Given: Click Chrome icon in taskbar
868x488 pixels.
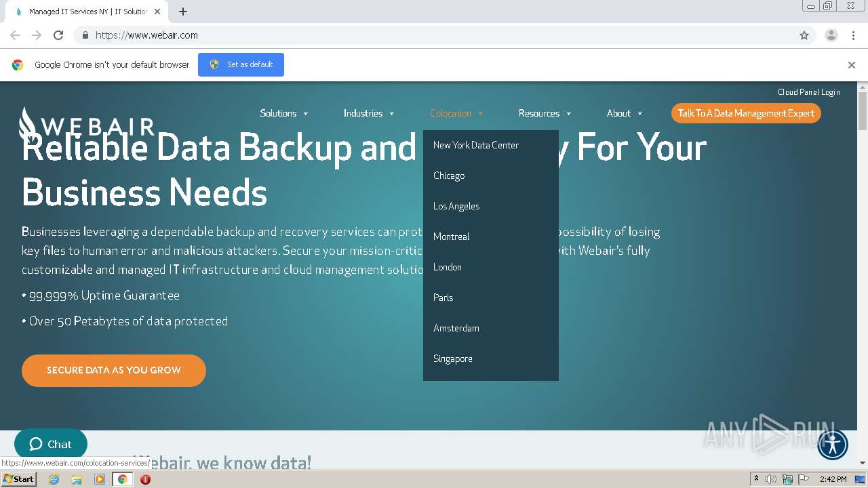Looking at the screenshot, I should (123, 479).
